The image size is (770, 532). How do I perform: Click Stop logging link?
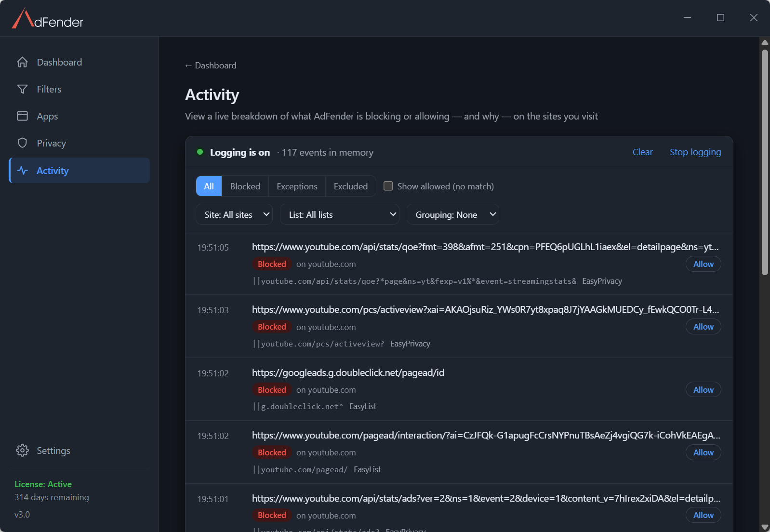click(695, 152)
